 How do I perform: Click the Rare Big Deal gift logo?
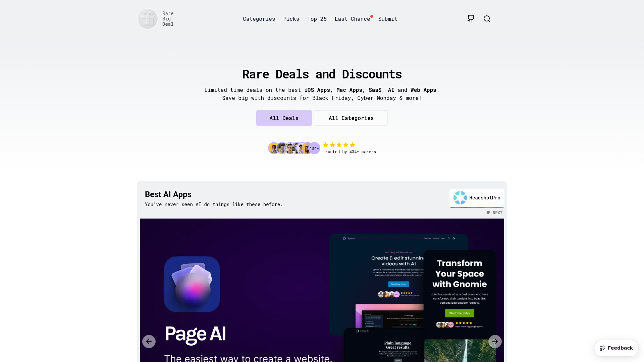tap(148, 19)
